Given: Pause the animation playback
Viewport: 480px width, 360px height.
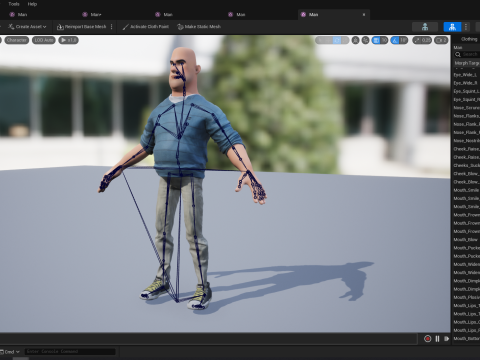Looking at the screenshot, I should (x=437, y=339).
